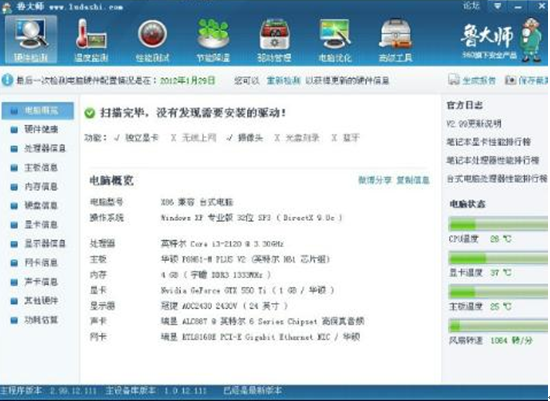Click blue icon beside 网卡信息
Viewport: 550px width, 401px height.
click(14, 263)
